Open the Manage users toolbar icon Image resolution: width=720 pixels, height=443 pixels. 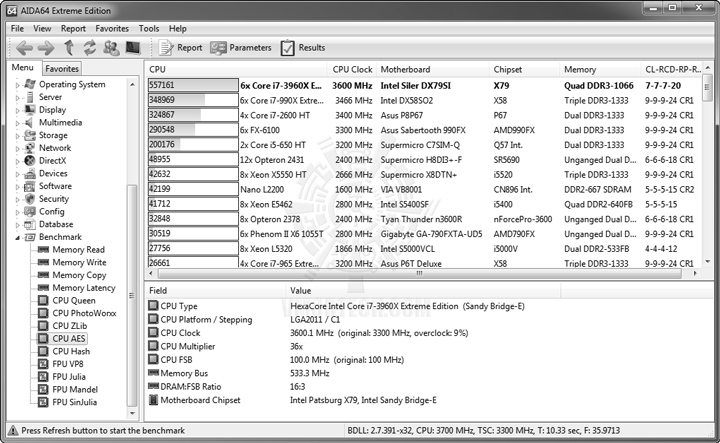pyautogui.click(x=111, y=47)
